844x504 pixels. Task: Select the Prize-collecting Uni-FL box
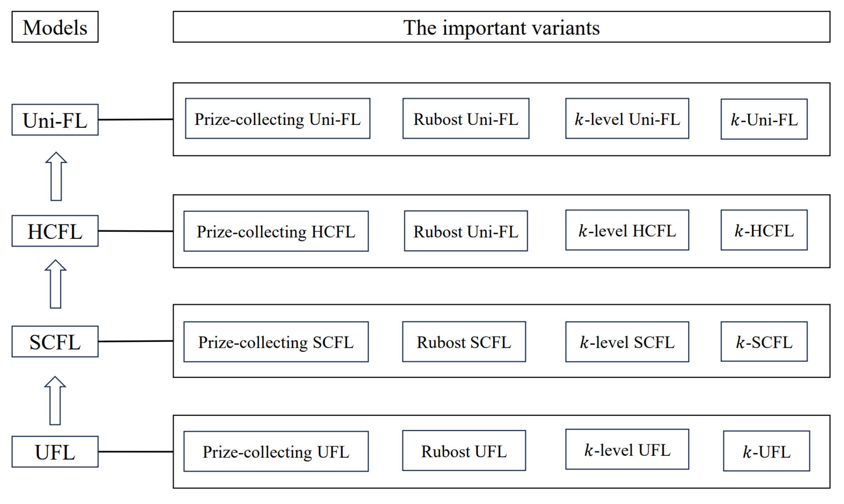pyautogui.click(x=277, y=119)
